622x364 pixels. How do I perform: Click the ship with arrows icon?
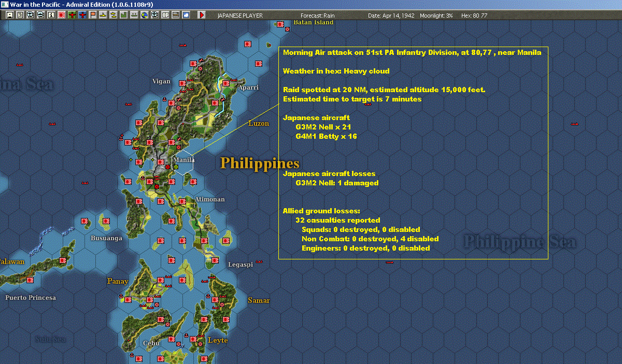pos(134,15)
